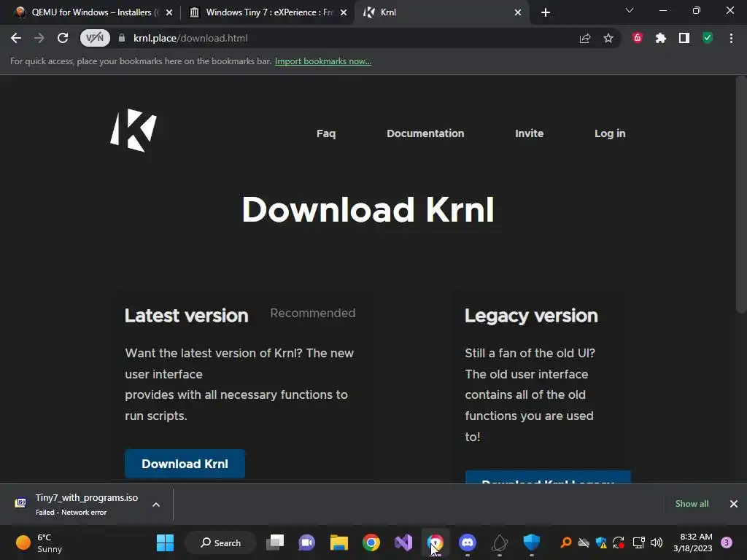Open the network tray icon
Image resolution: width=747 pixels, height=560 pixels.
tap(638, 542)
